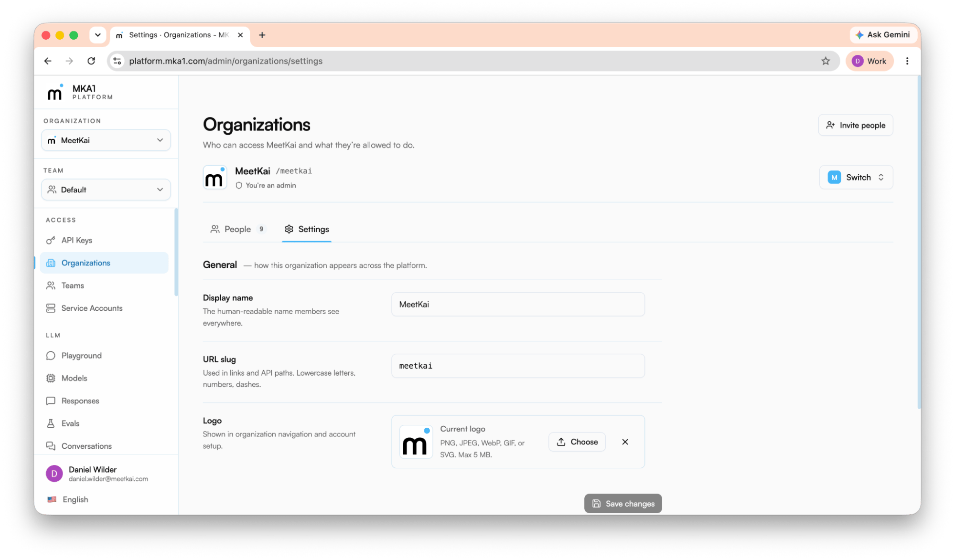Click the People count badge '9'
This screenshot has width=955, height=560.
(x=261, y=229)
